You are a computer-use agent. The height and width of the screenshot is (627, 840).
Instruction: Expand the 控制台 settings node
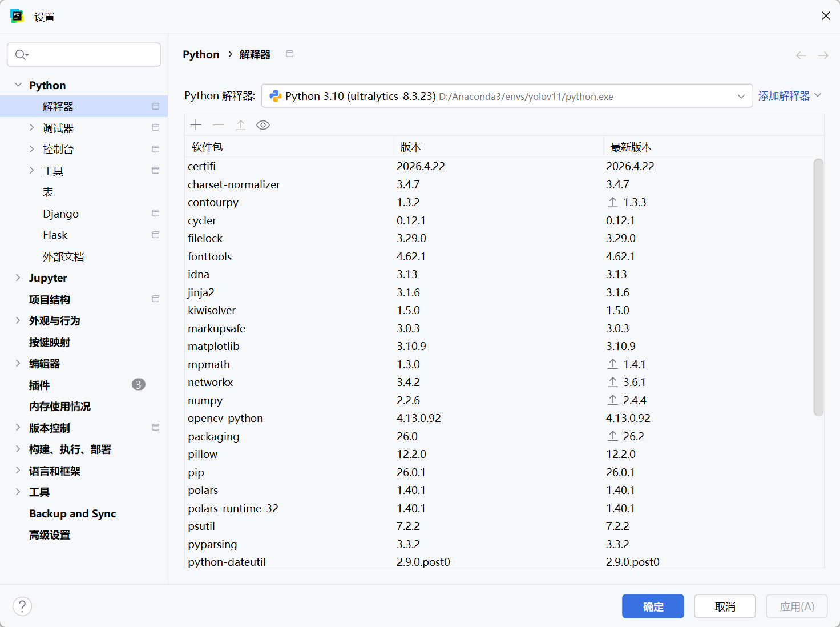tap(32, 149)
